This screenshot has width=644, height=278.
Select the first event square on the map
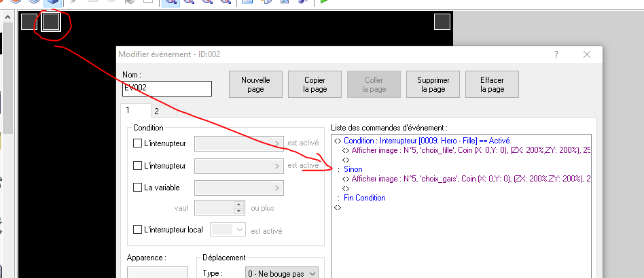click(29, 22)
